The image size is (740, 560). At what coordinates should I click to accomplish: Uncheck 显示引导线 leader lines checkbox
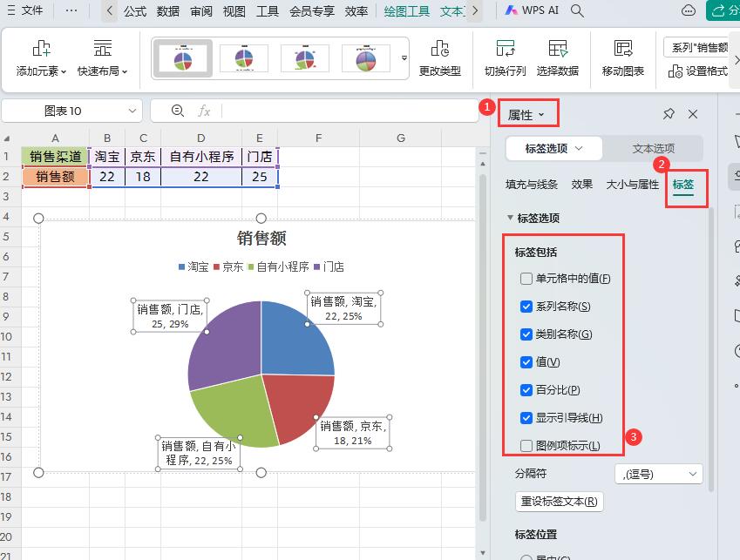526,418
